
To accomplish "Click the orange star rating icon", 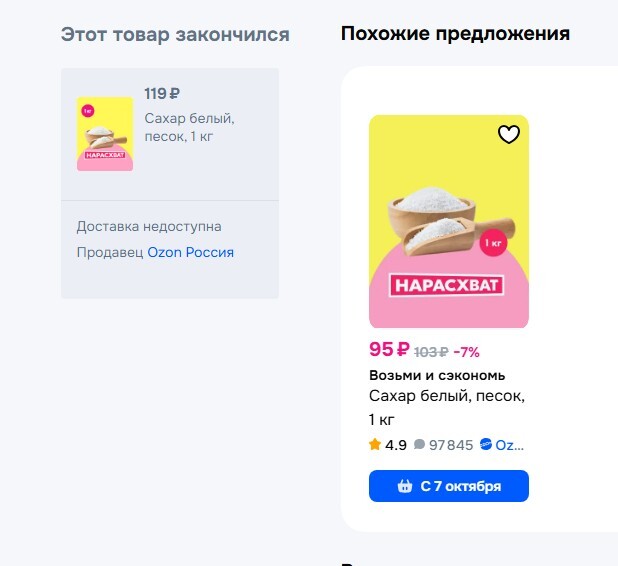I will [x=375, y=445].
